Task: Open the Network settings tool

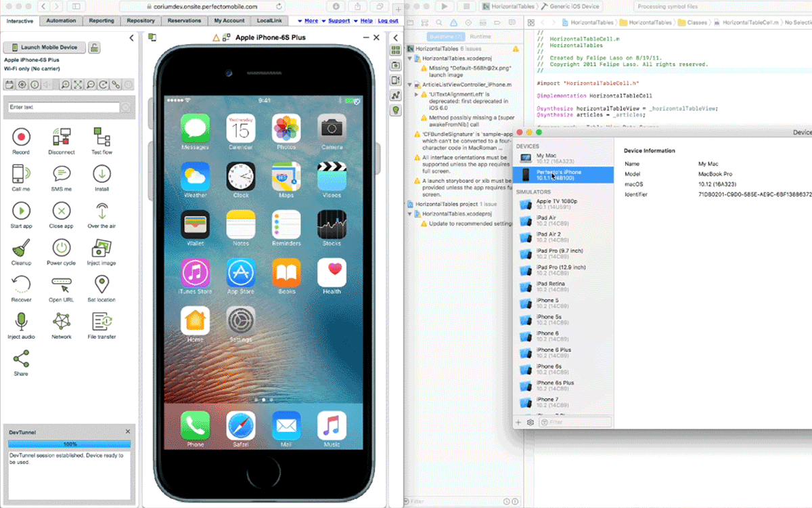Action: tap(61, 321)
